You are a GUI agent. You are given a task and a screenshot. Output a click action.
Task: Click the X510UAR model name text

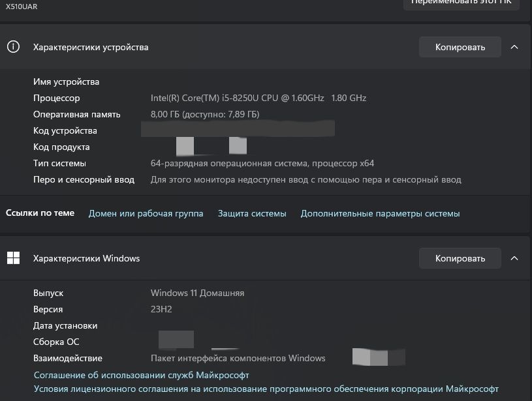(x=22, y=7)
